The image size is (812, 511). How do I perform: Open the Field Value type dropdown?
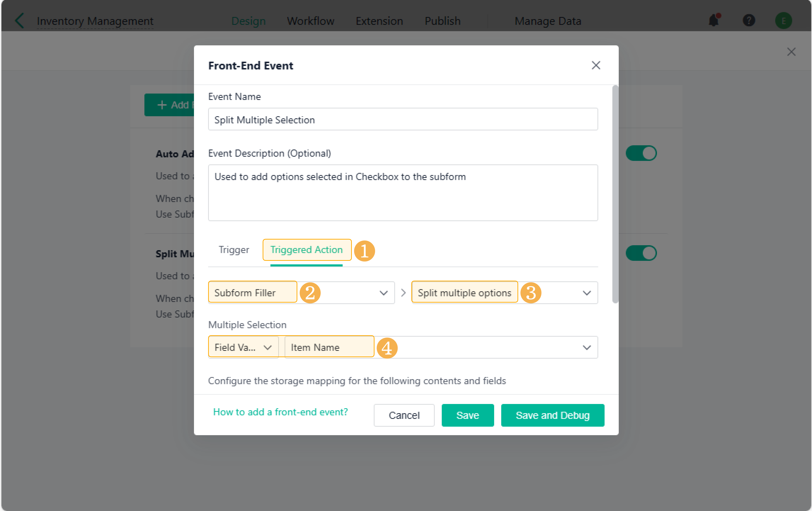pos(243,347)
